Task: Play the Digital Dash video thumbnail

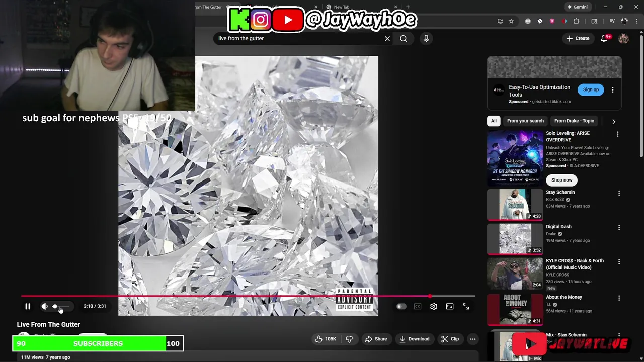Action: 515,239
